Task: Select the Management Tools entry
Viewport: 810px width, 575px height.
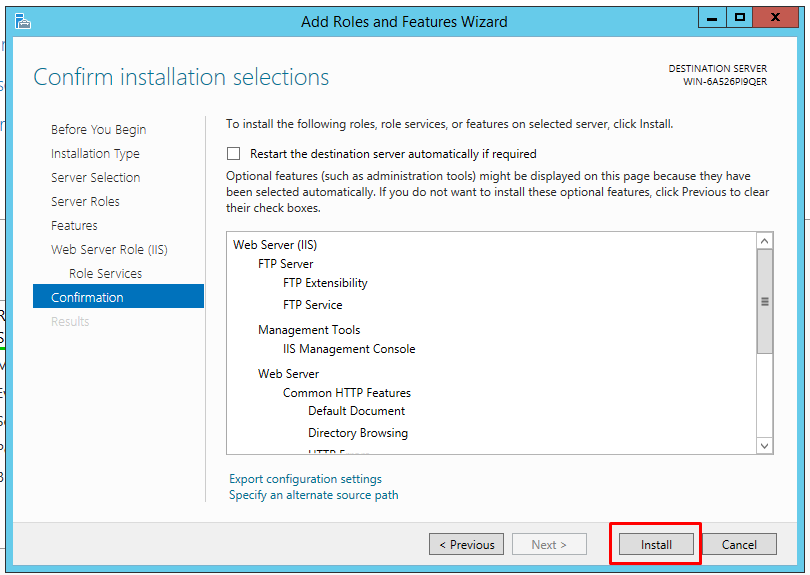Action: 309,330
